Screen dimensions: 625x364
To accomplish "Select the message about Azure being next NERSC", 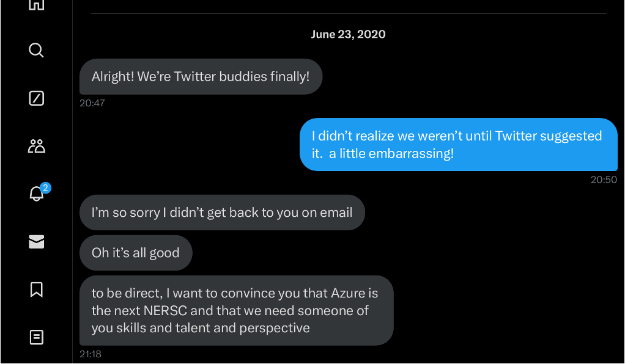I will pos(237,311).
